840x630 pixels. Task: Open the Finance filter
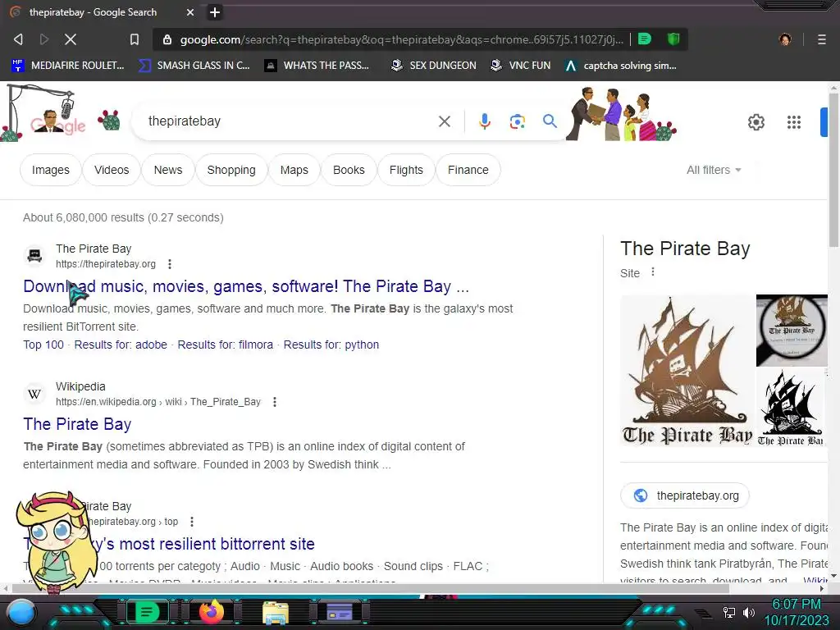point(468,170)
